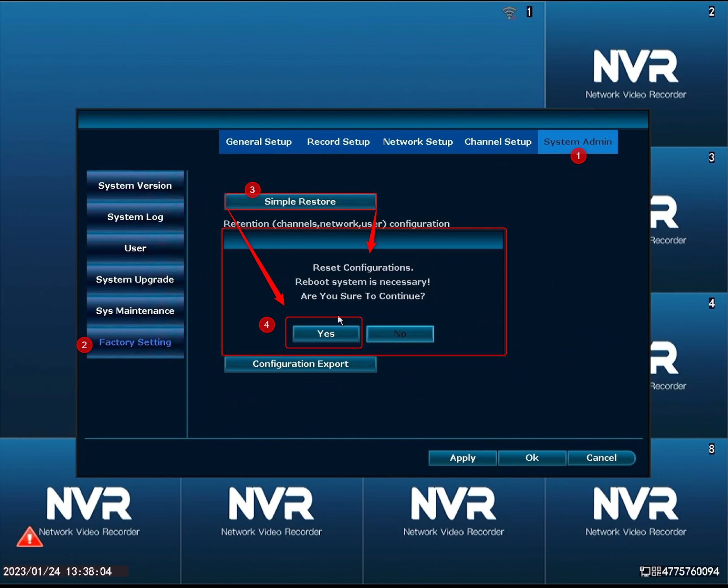Confirm the reset by clicking Yes
Screen dimensions: 728x588
coord(326,334)
